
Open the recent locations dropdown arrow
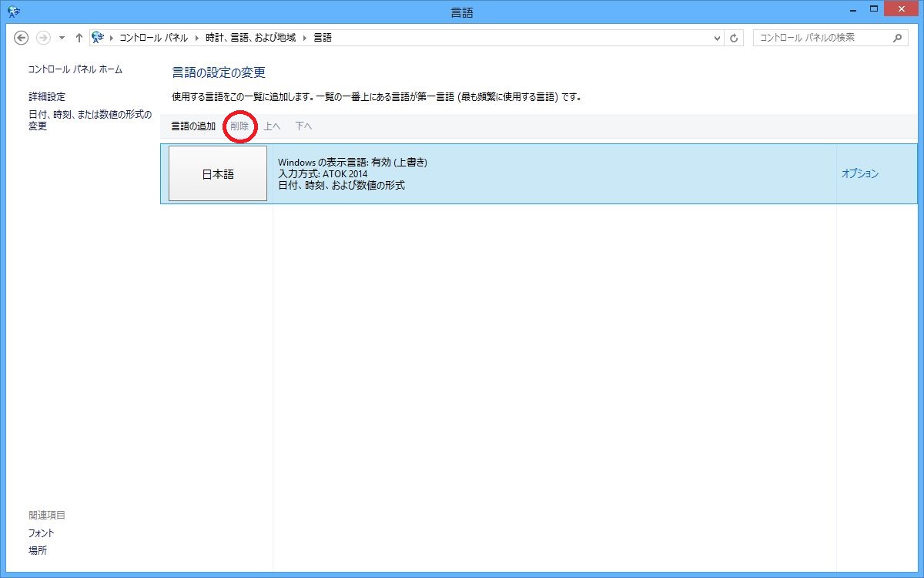tap(62, 38)
